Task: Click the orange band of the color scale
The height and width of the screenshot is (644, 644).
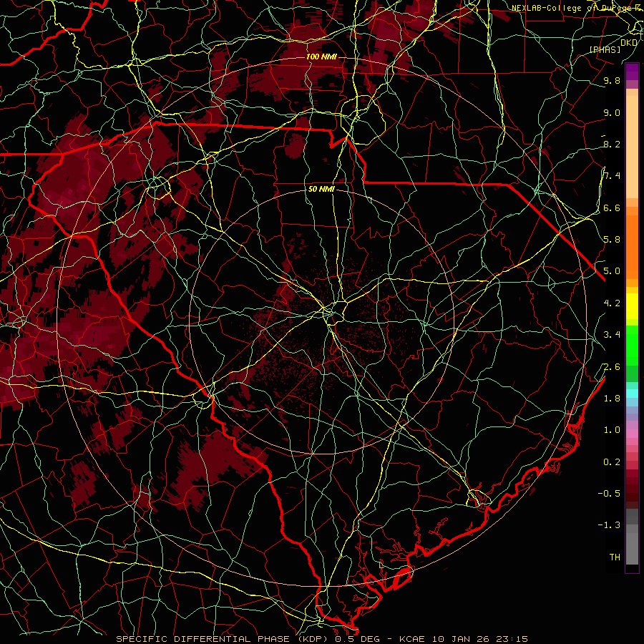Action: (x=632, y=246)
